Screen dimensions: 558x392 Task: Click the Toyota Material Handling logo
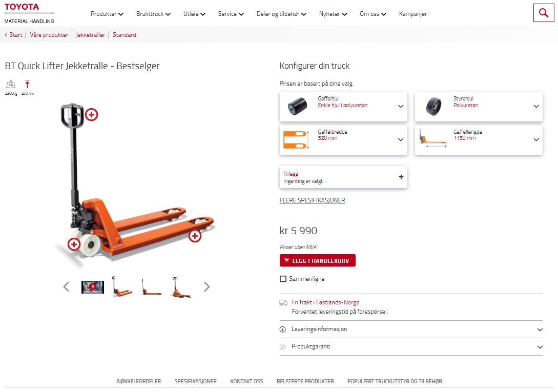[x=29, y=13]
